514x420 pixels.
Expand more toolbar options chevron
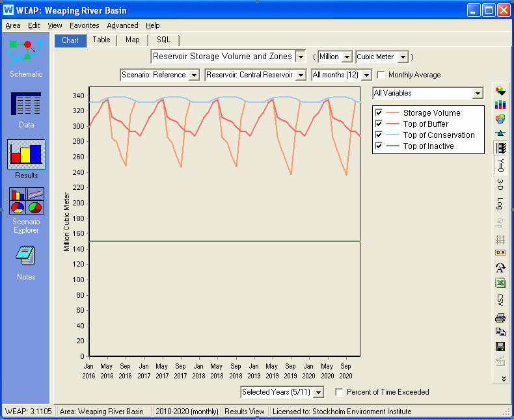click(503, 378)
